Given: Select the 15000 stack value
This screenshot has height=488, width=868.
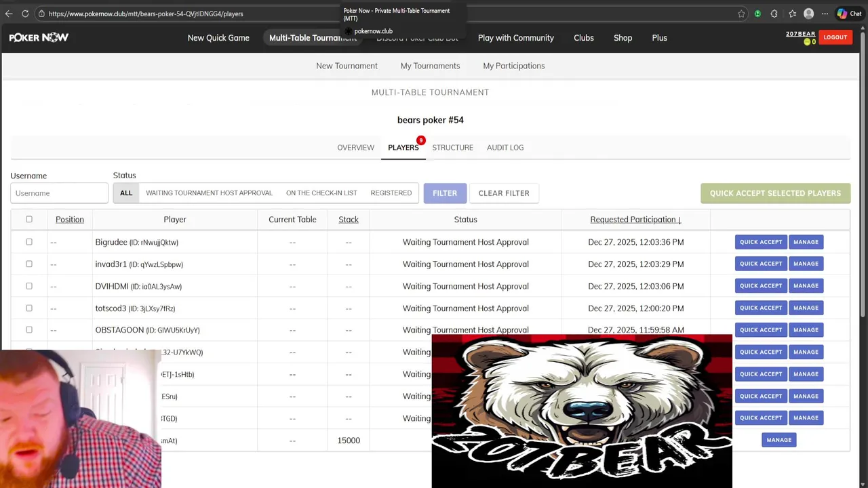Looking at the screenshot, I should coord(349,441).
